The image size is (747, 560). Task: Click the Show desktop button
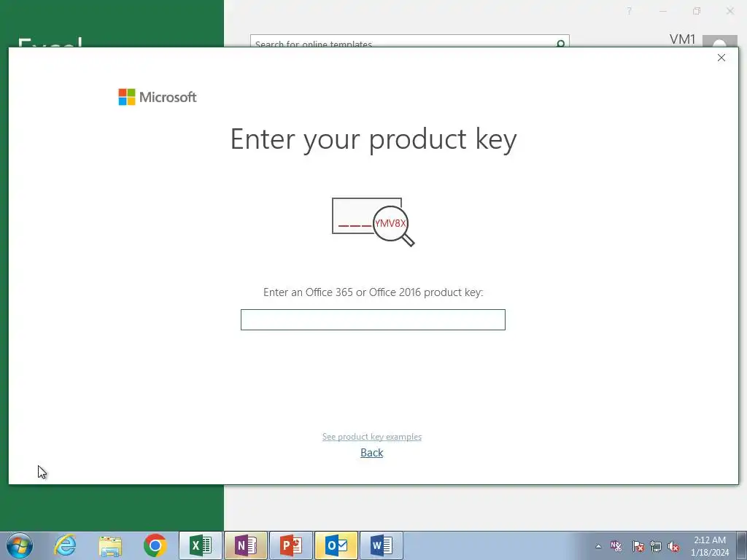[742, 545]
